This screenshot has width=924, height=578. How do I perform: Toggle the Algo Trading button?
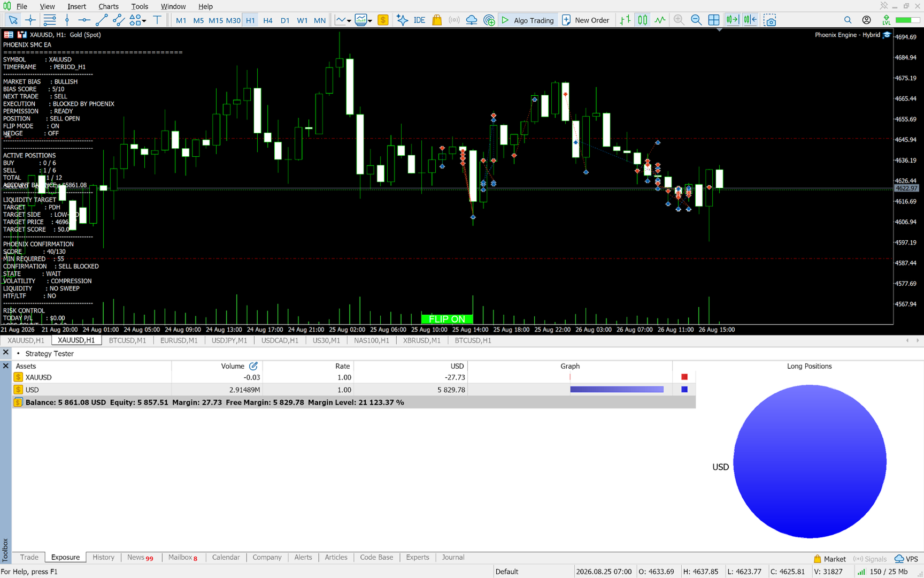click(528, 20)
